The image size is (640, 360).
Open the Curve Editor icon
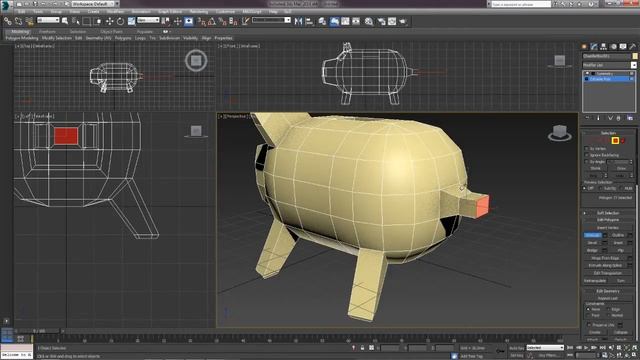(x=345, y=21)
